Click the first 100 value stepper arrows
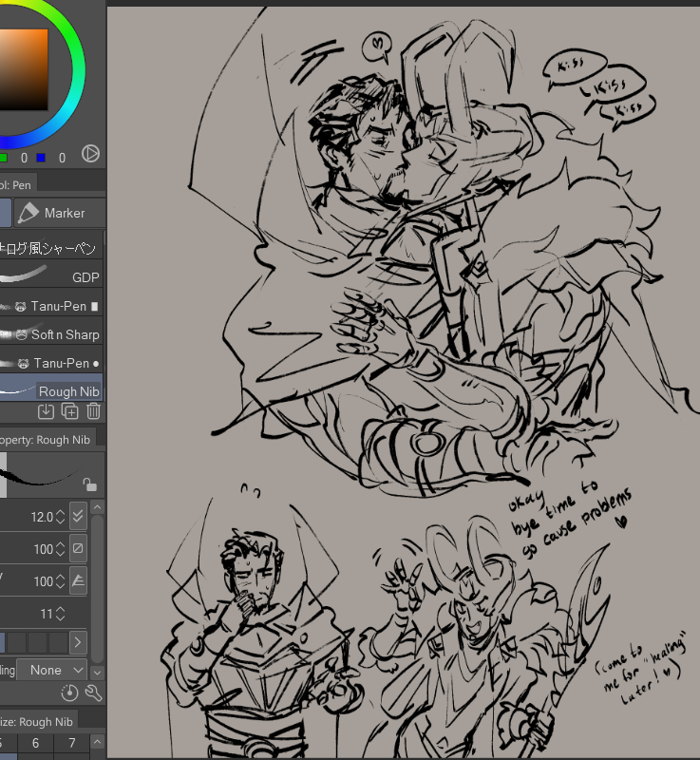 click(x=60, y=549)
